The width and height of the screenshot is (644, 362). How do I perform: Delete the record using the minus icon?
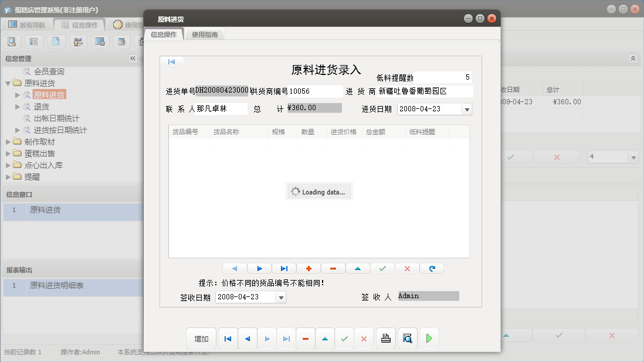[333, 268]
